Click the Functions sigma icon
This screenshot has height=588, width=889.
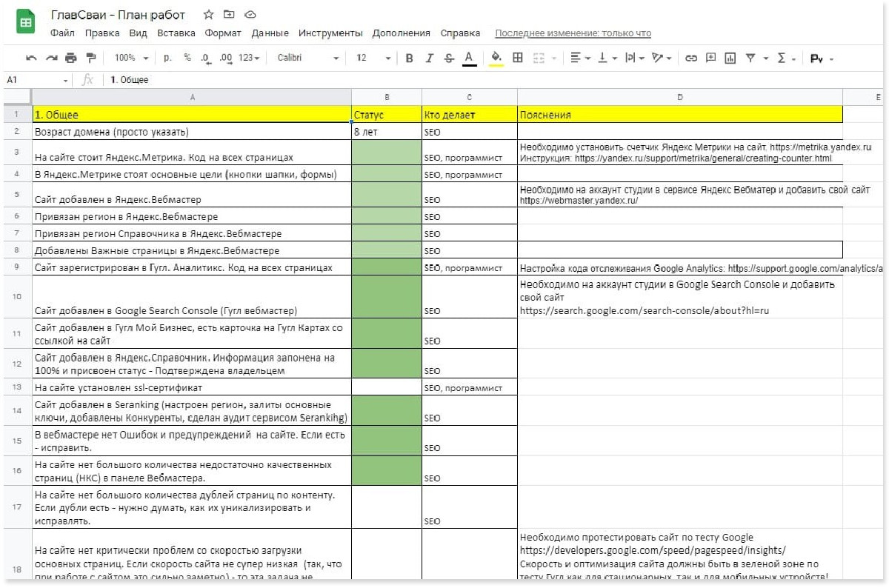click(x=781, y=58)
